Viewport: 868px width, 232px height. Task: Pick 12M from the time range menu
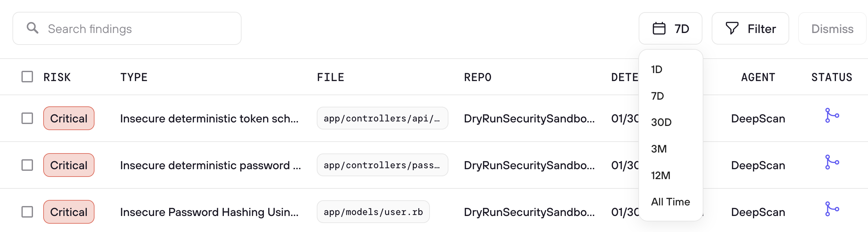click(660, 175)
